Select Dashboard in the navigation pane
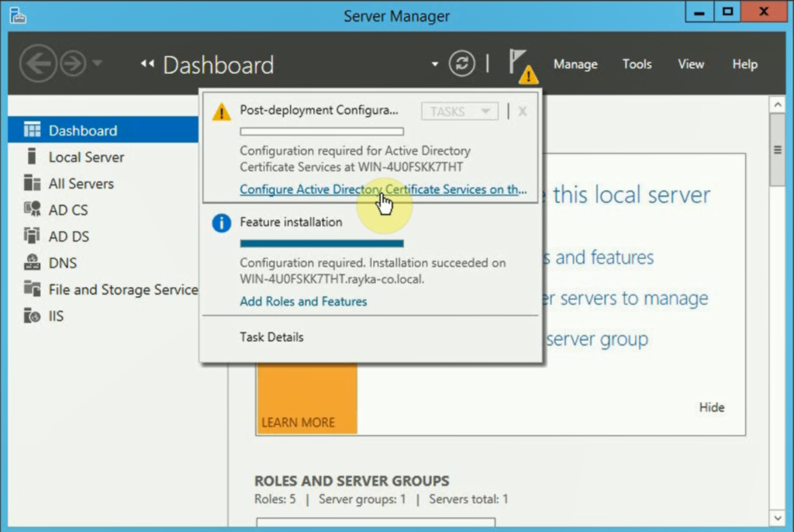Image resolution: width=794 pixels, height=532 pixels. (x=103, y=130)
